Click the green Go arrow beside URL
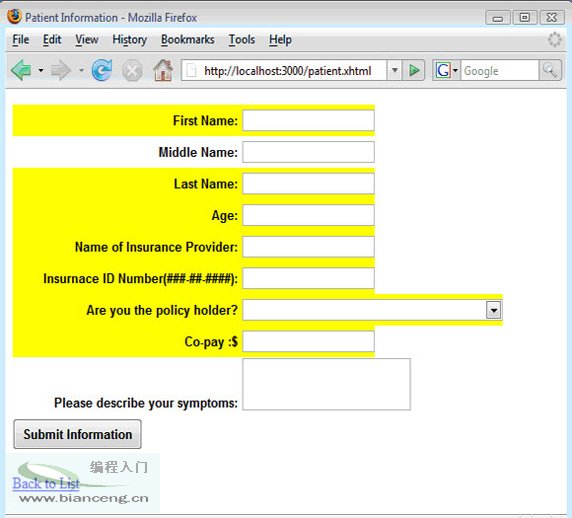The image size is (572, 518). coord(414,70)
